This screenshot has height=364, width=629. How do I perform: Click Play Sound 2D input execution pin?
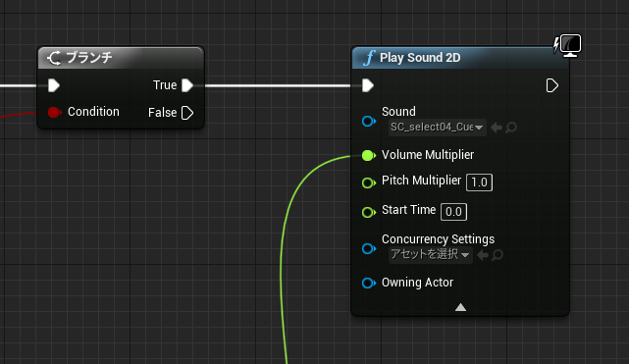coord(368,85)
